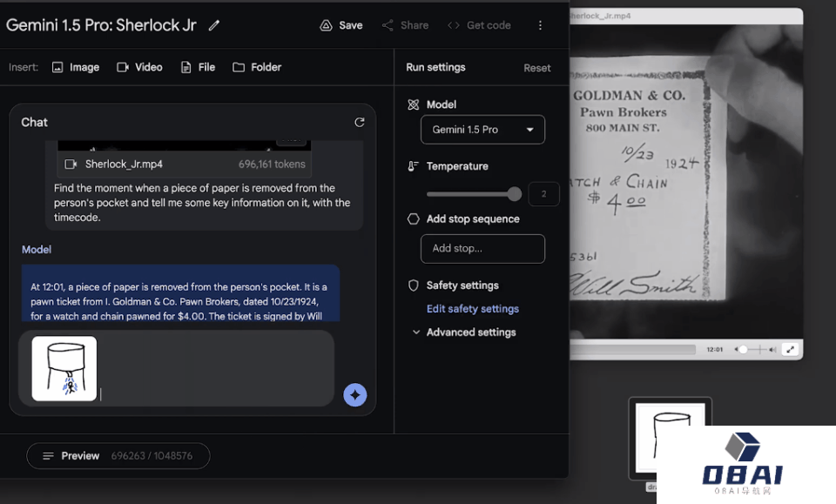Click the low volume speaker icon in player
Image resolution: width=836 pixels, height=504 pixels.
pyautogui.click(x=737, y=350)
